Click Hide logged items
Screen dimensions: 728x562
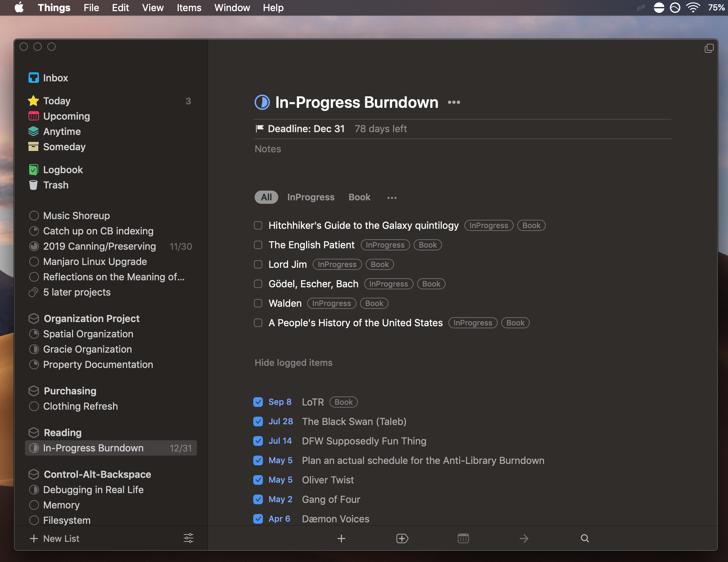pos(294,363)
